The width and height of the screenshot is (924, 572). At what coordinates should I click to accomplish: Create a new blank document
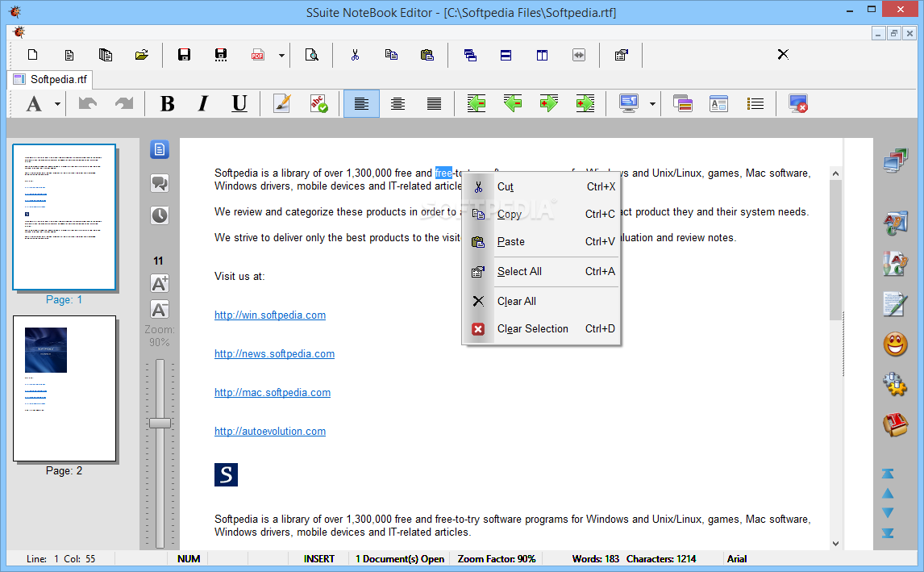33,55
